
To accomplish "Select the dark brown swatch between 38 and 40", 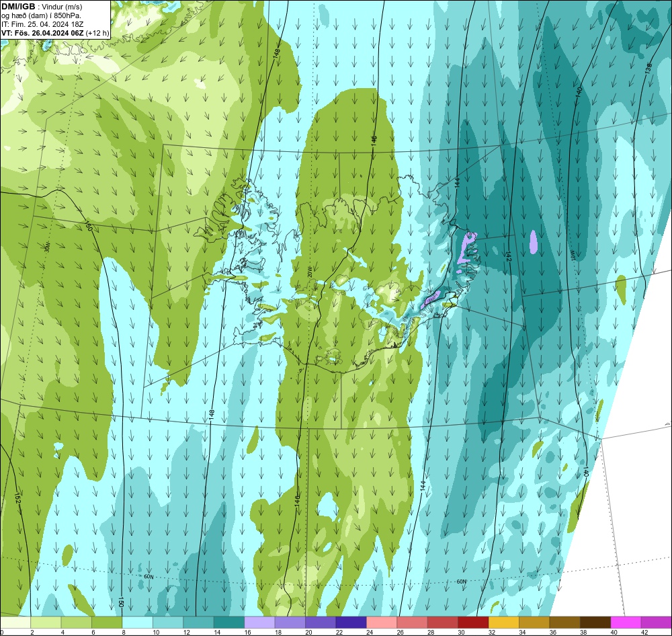I will pyautogui.click(x=595, y=623).
